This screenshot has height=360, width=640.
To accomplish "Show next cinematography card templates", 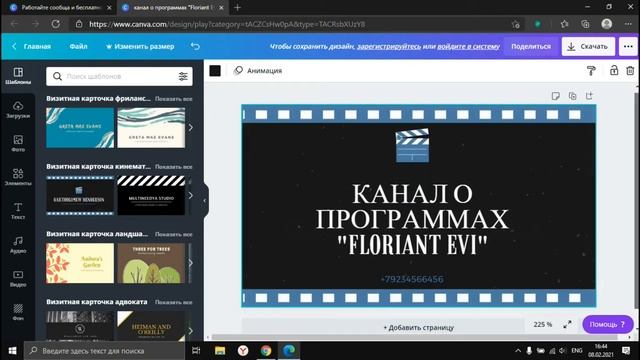I will click(x=190, y=195).
